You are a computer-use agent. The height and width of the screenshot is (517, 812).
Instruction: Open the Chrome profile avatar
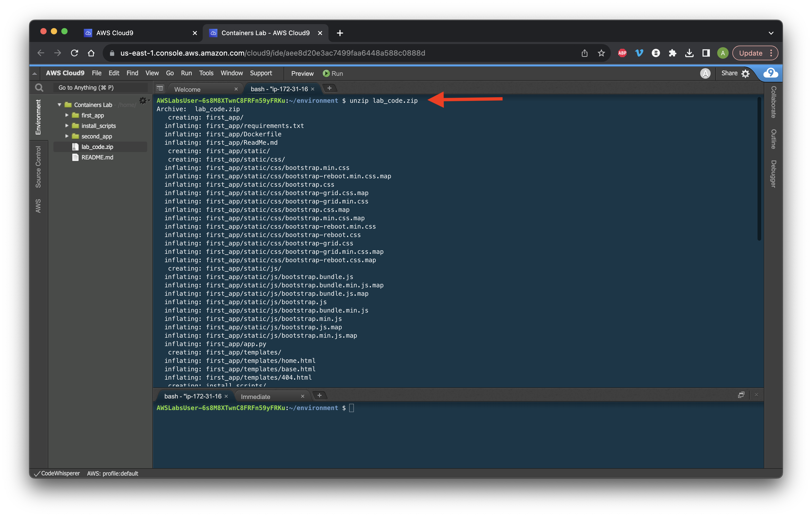(723, 53)
